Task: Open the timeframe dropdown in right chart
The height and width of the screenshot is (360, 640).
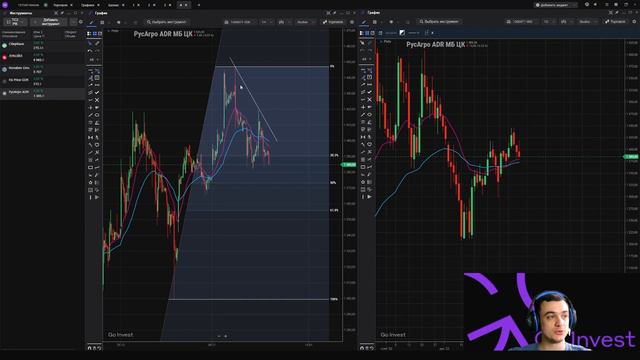Action: 548,22
